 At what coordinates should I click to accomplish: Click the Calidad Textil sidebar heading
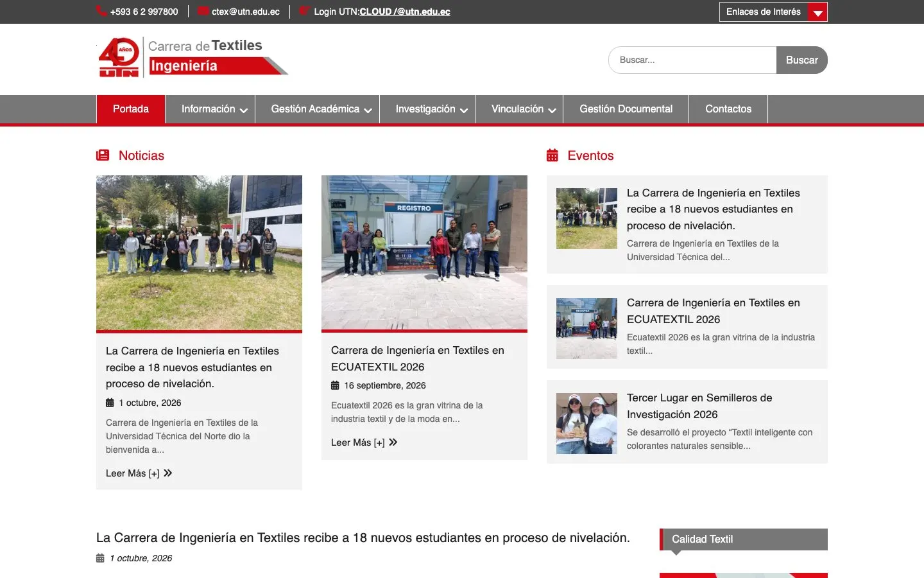[744, 539]
